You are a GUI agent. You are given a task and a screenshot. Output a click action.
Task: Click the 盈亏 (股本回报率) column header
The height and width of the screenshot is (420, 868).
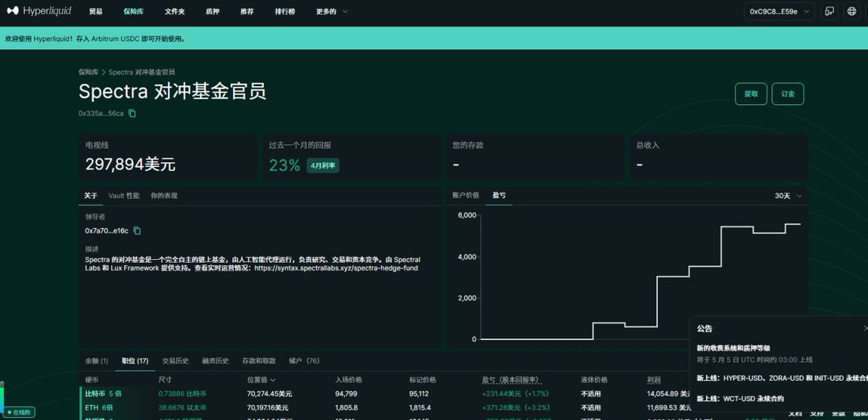510,379
